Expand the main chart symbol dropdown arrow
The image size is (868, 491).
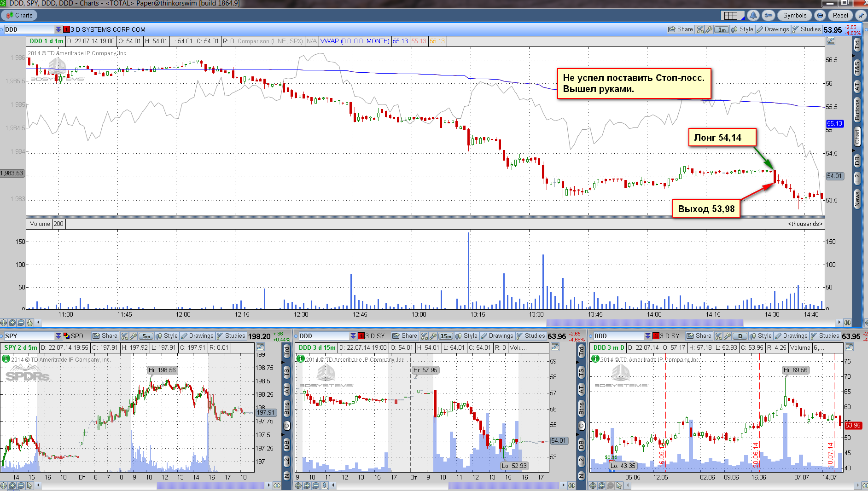58,29
